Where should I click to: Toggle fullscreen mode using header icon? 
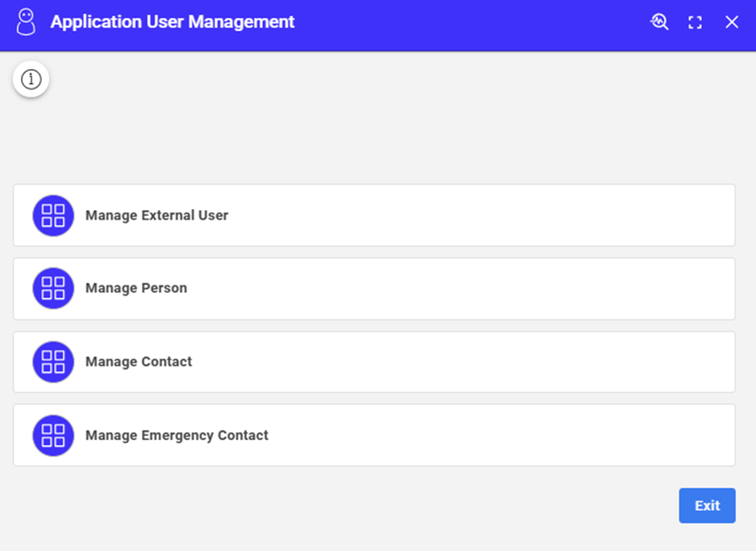point(695,23)
